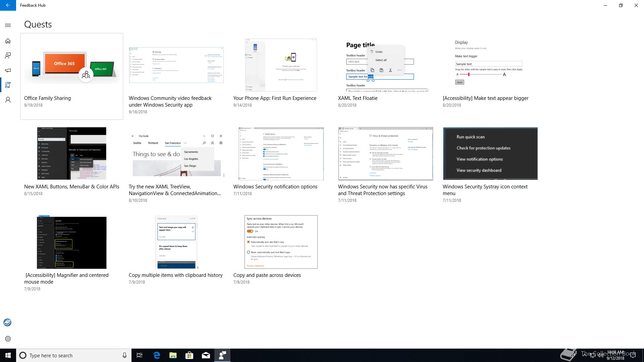Open the Mail app from taskbar

[x=206, y=355]
